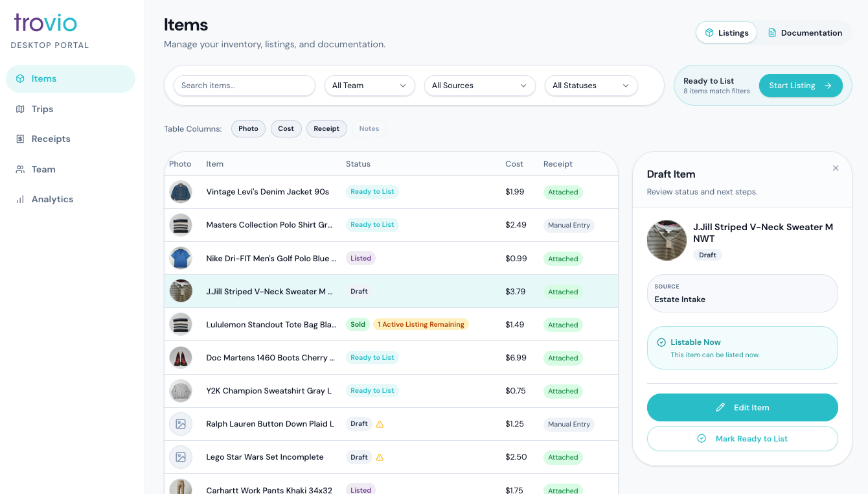
Task: Open the All Team dropdown
Action: point(370,86)
